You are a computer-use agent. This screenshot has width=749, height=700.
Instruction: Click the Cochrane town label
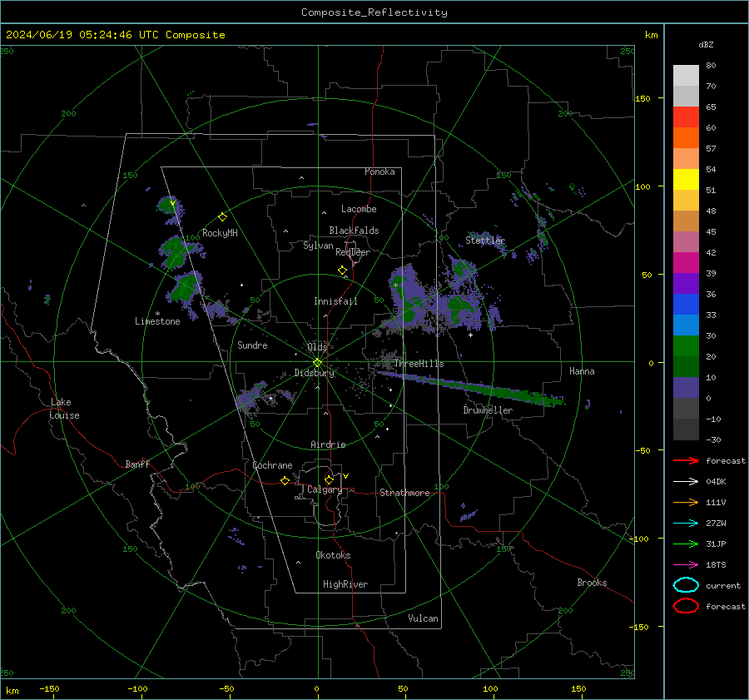272,465
